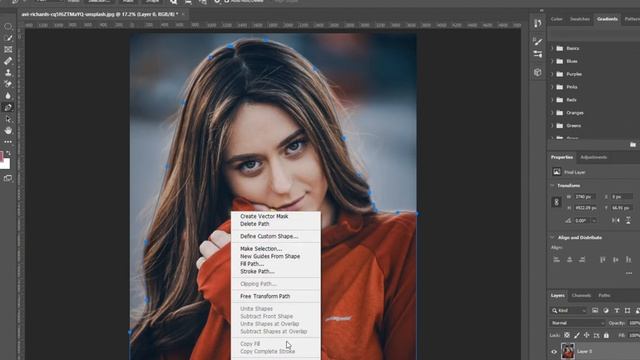Toggle lock image pixels brush icon
The height and width of the screenshot is (360, 640).
pos(577,335)
